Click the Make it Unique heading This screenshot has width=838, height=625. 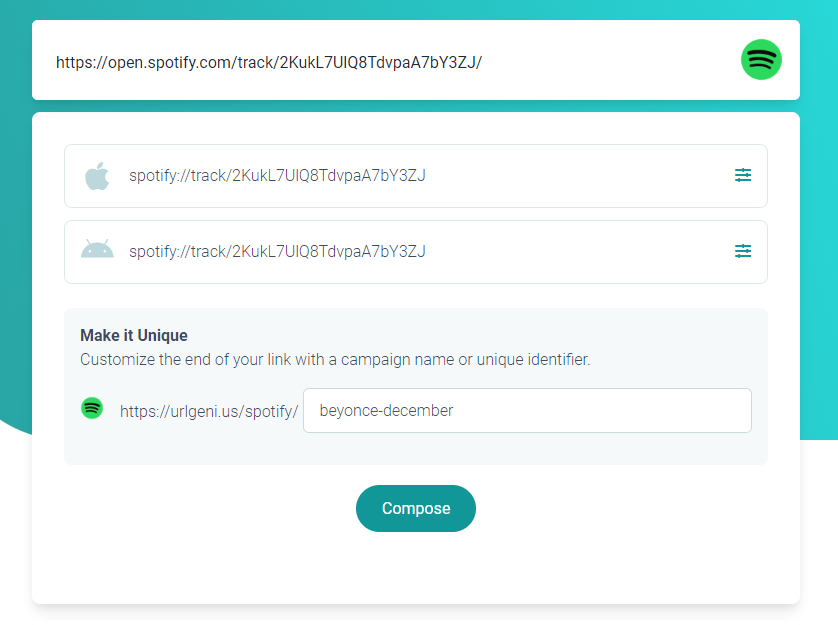[134, 335]
